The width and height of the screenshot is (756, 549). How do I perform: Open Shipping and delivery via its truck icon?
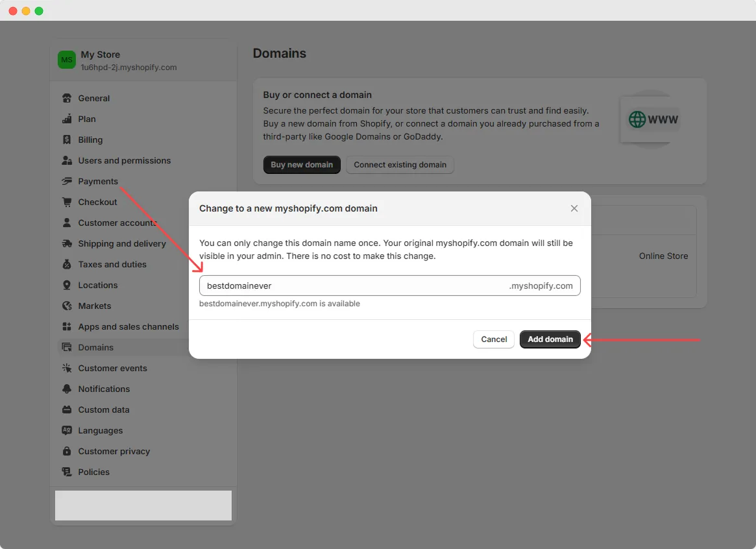pyautogui.click(x=67, y=243)
